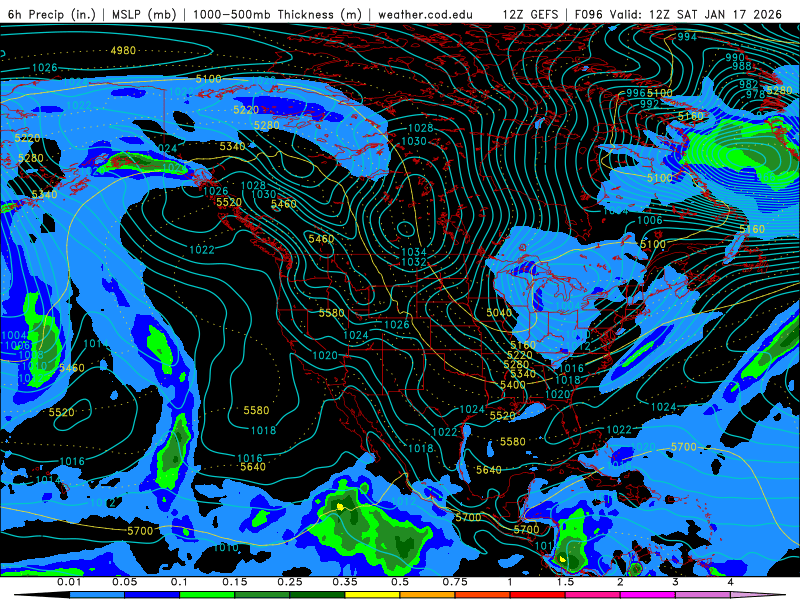This screenshot has height=600, width=800.
Task: Click the orange 0.5 legend swatch
Action: click(x=428, y=595)
